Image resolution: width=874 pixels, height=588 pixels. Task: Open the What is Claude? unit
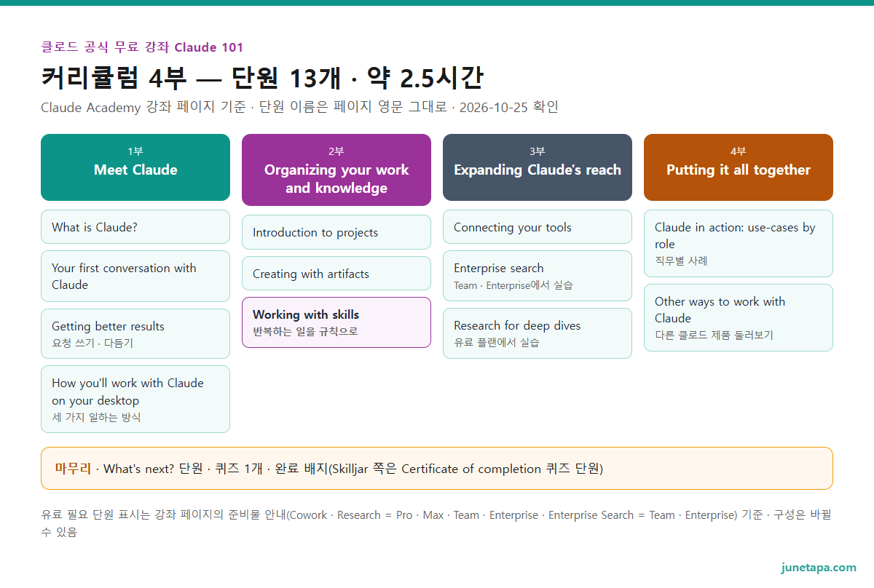135,227
